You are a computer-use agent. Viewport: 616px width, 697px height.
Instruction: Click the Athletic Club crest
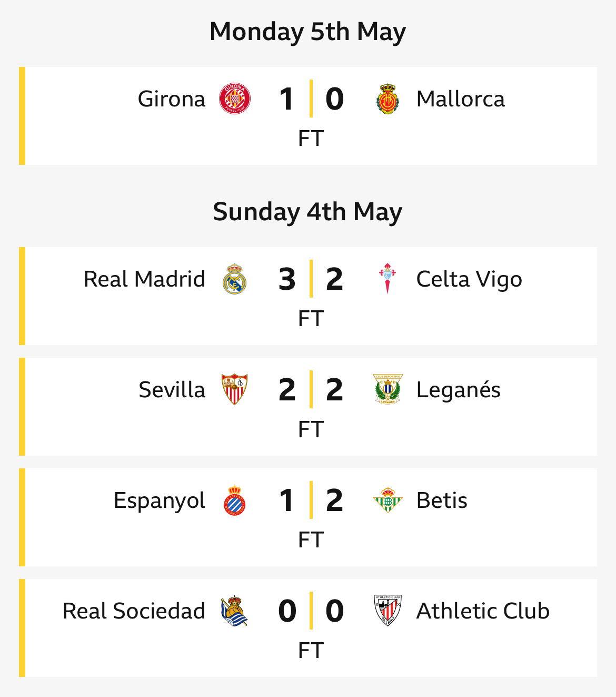pyautogui.click(x=388, y=611)
